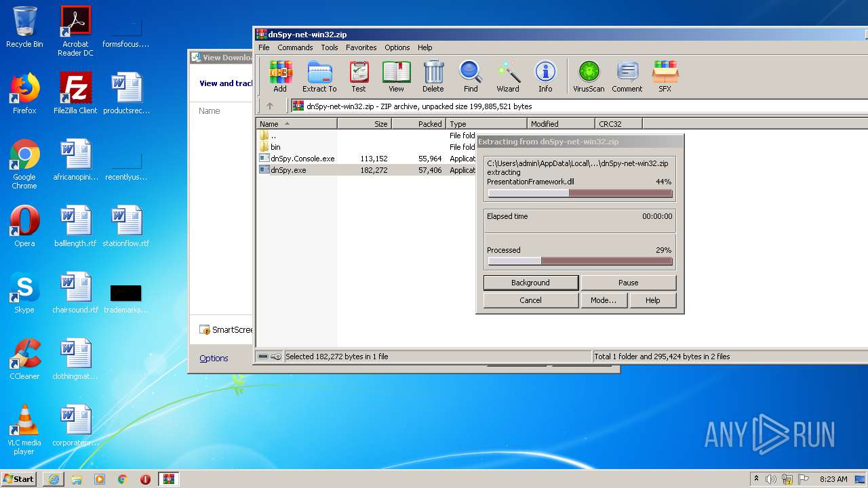Click the Find toolbar icon
The height and width of the screenshot is (488, 868).
471,76
